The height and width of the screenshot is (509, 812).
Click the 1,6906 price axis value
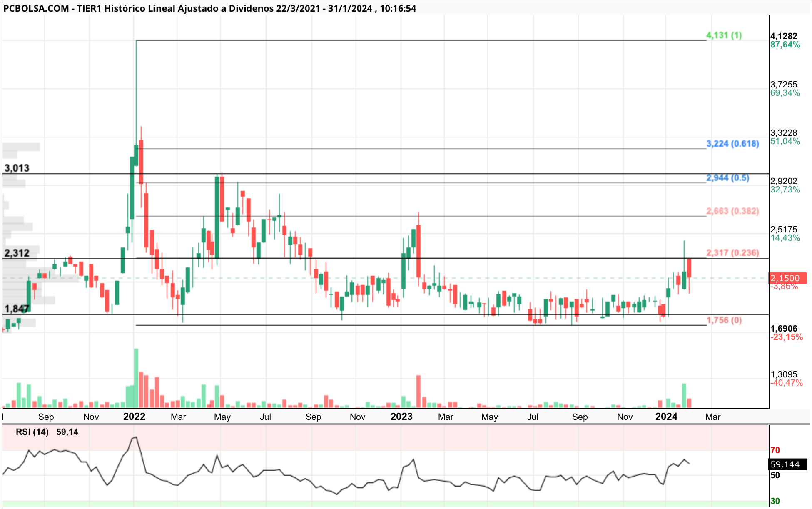(x=784, y=329)
